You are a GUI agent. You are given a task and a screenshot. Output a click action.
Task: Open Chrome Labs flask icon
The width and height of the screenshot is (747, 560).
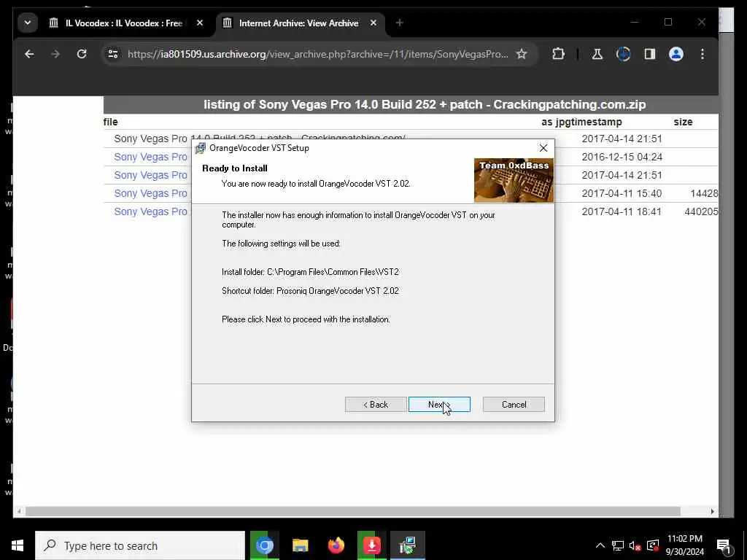click(597, 54)
